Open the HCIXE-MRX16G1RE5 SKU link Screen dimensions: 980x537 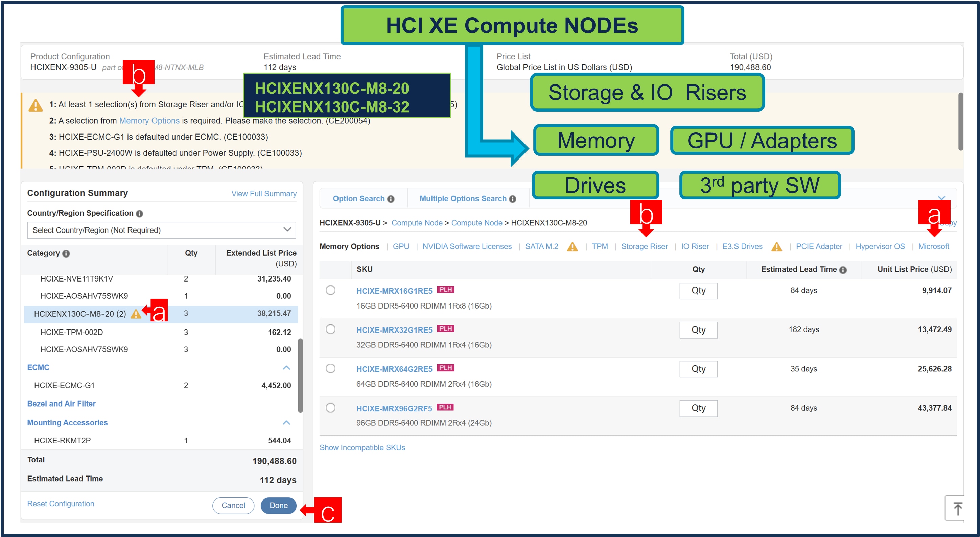394,291
